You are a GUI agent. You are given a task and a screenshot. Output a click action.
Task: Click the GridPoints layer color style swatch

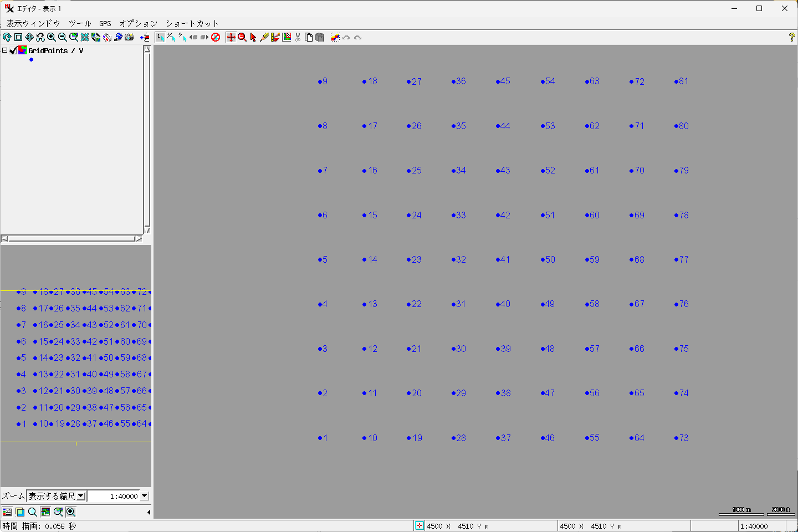(23, 50)
